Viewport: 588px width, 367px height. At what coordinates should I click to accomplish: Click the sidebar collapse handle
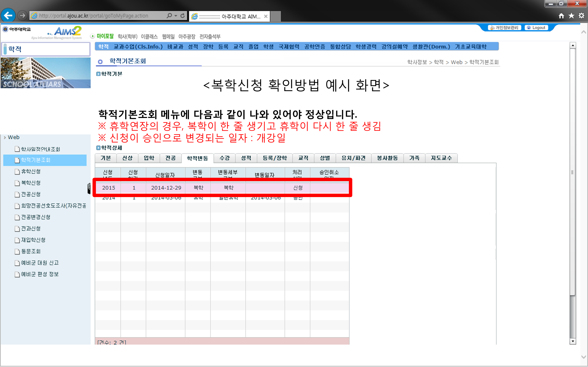click(89, 188)
